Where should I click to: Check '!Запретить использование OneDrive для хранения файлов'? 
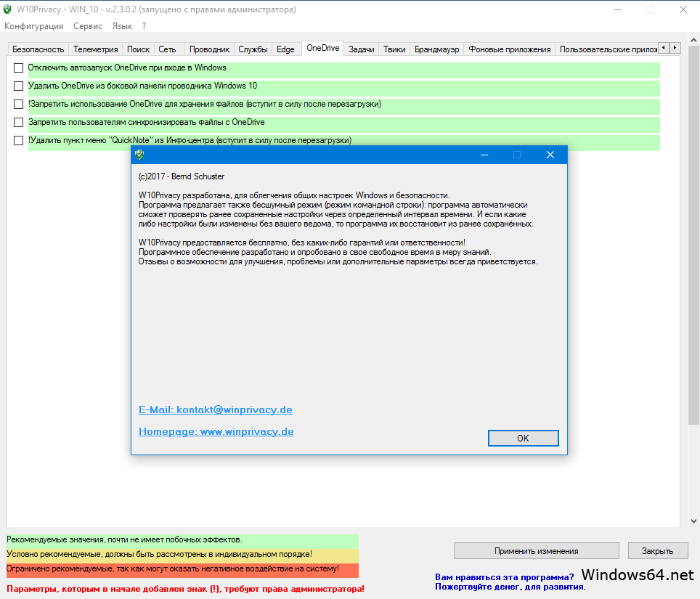point(18,104)
